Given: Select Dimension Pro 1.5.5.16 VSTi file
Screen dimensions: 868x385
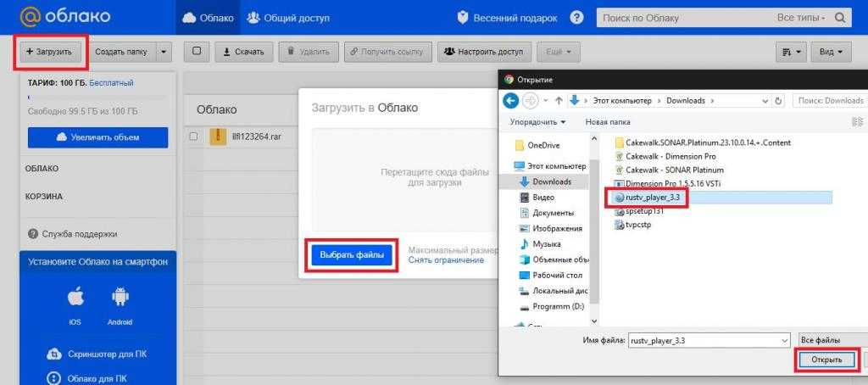Looking at the screenshot, I should point(668,183).
